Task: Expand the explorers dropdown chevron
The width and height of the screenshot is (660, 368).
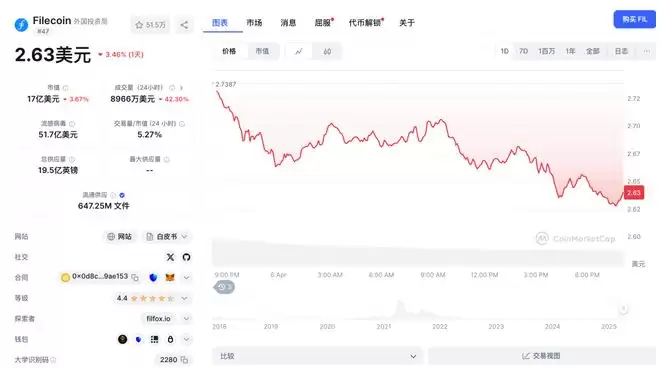Action: (x=186, y=319)
